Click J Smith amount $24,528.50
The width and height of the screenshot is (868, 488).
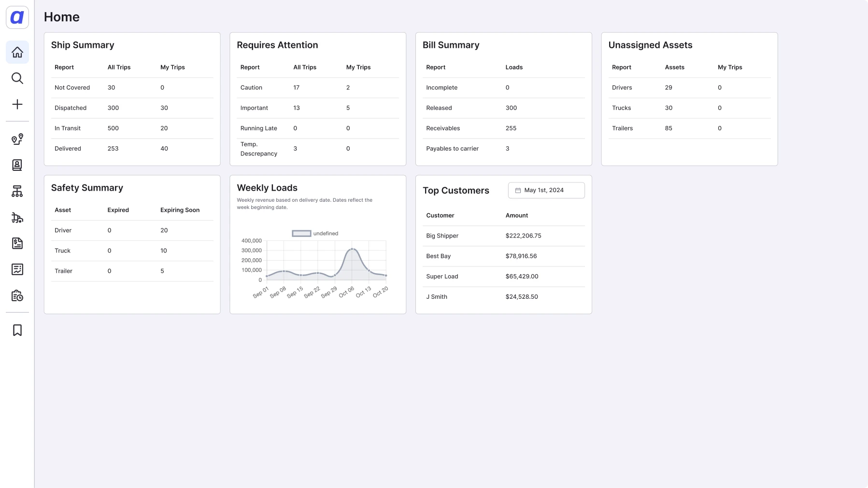point(522,297)
